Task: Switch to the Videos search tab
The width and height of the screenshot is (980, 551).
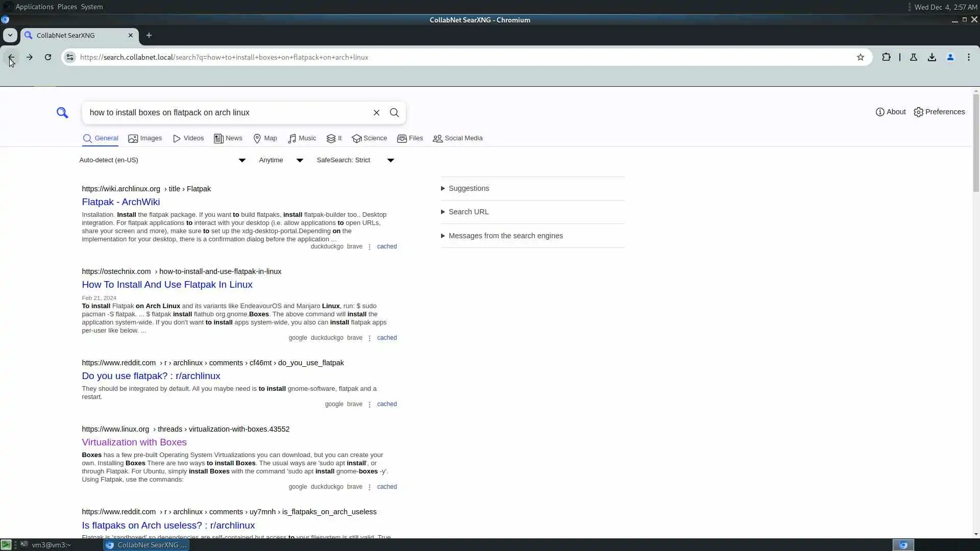Action: pyautogui.click(x=188, y=138)
